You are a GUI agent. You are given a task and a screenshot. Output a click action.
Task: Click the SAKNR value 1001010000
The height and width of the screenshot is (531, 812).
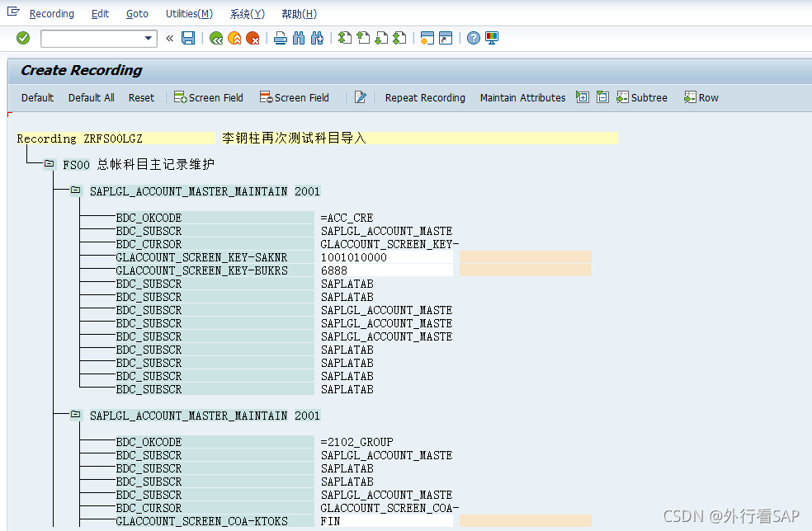click(386, 257)
